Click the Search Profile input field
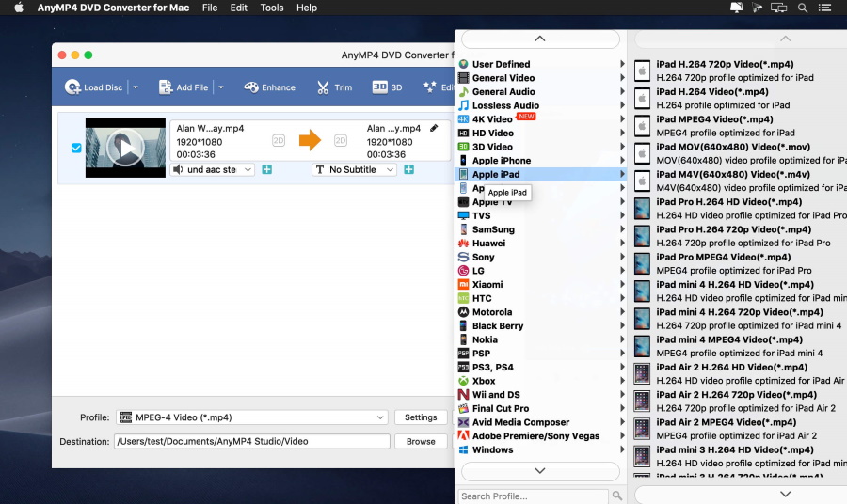 pyautogui.click(x=533, y=496)
